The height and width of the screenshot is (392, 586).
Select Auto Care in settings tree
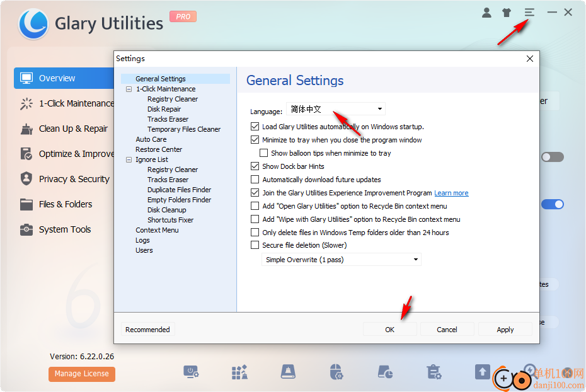(151, 139)
